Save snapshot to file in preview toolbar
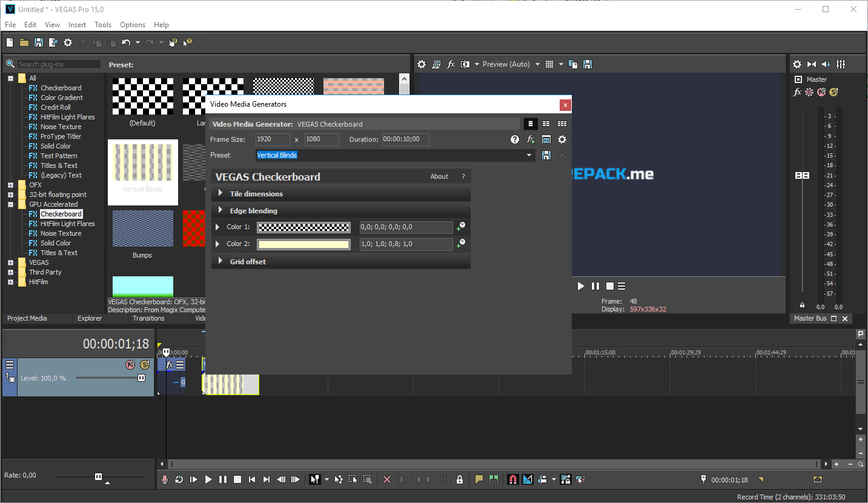The height and width of the screenshot is (503, 868). [588, 64]
